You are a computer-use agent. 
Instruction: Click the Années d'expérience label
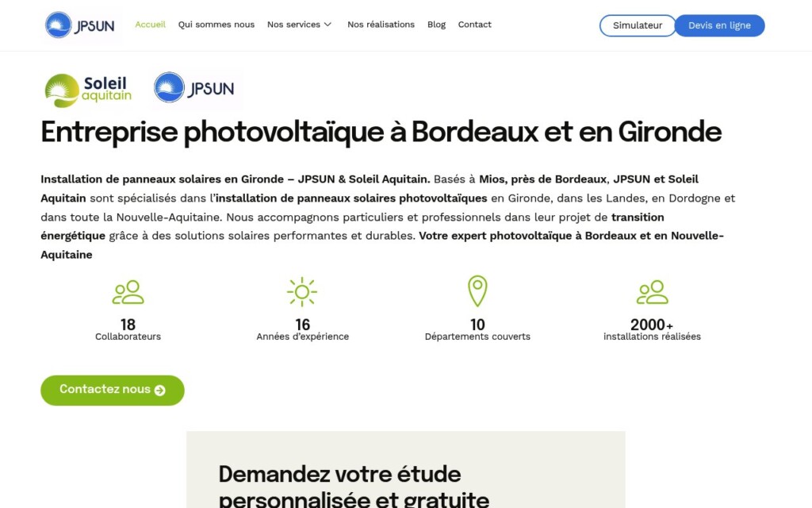pos(302,337)
